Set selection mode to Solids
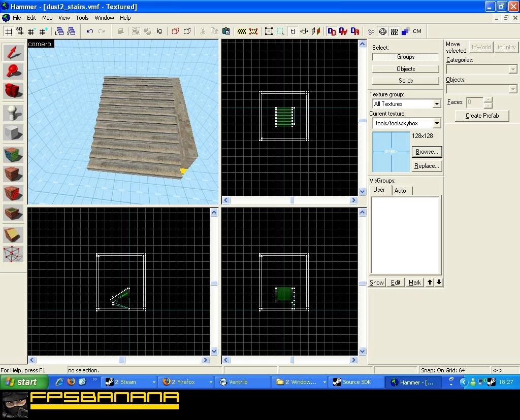 (x=405, y=81)
